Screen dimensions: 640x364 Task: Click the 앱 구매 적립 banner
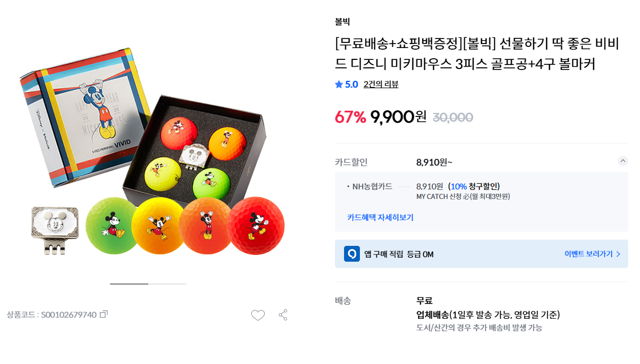481,254
